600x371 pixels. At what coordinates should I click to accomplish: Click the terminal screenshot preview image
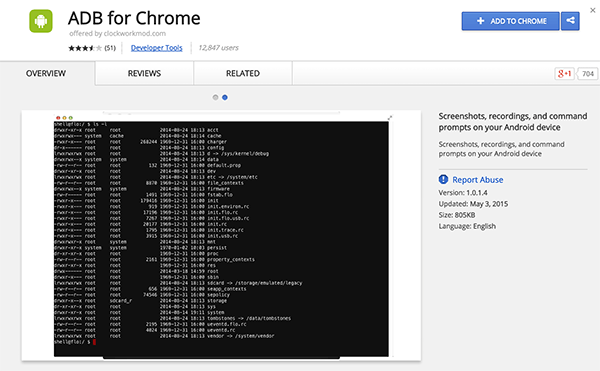[x=221, y=236]
